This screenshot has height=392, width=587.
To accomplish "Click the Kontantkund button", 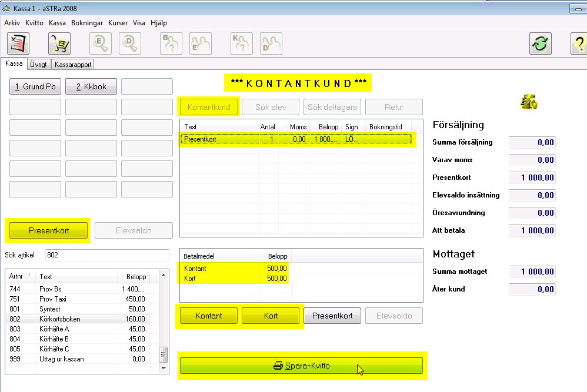I will click(209, 107).
